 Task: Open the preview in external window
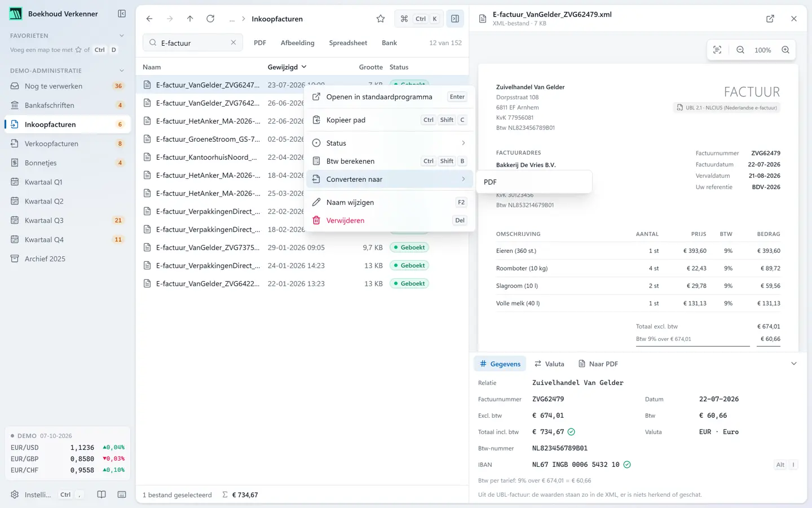pos(770,19)
